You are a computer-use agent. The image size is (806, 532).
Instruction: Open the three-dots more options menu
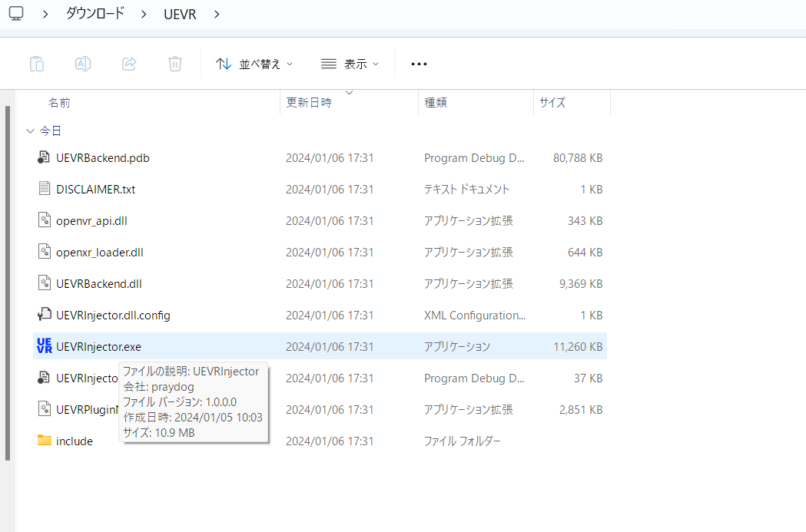(x=419, y=64)
